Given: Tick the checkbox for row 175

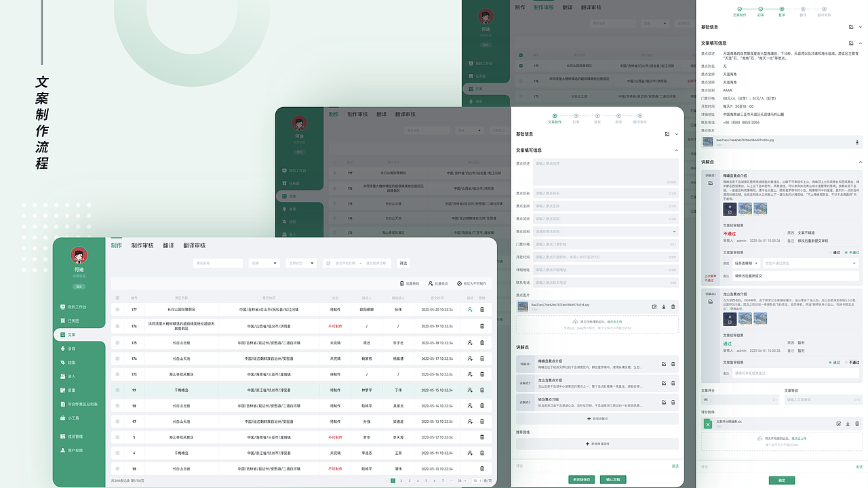Looking at the screenshot, I should (x=117, y=343).
